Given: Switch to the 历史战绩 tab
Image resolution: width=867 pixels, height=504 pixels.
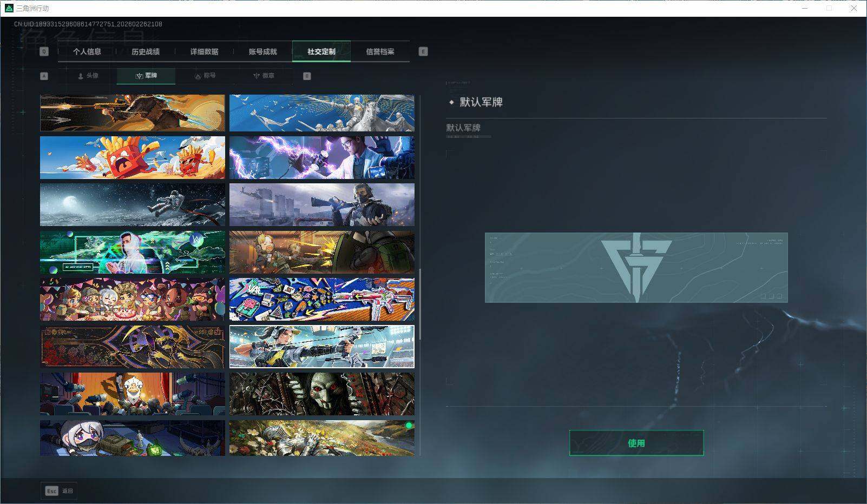Looking at the screenshot, I should pyautogui.click(x=146, y=51).
